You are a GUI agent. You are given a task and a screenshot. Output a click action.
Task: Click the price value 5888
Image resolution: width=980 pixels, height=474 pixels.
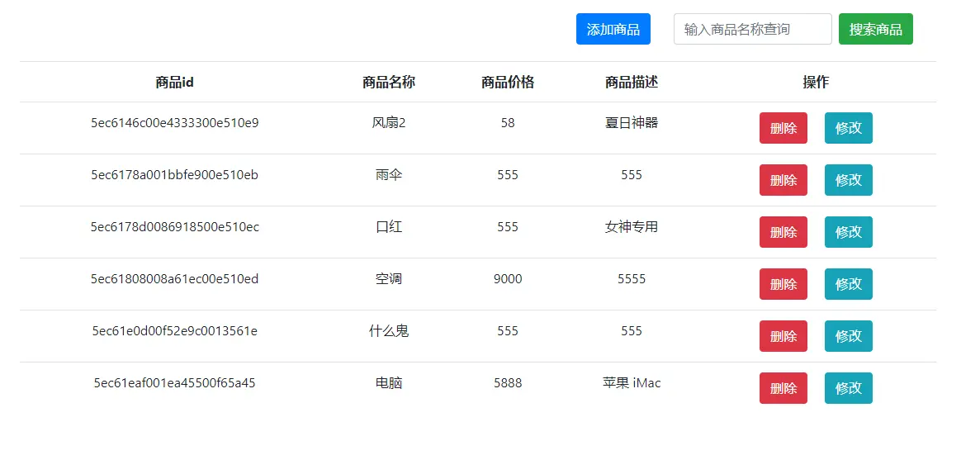pos(508,382)
